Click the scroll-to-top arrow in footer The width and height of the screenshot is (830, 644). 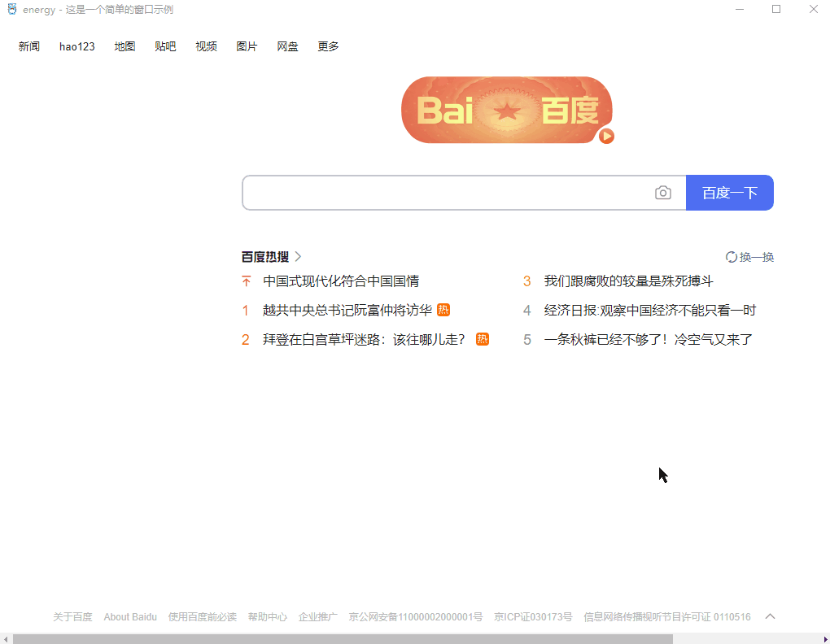click(x=770, y=616)
